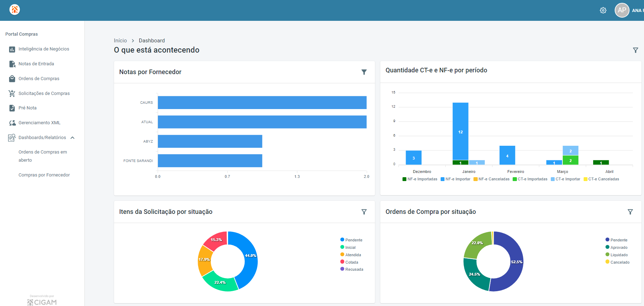Filter Itens da Solicitação por situação
Screen dimensions: 644x306
click(364, 212)
